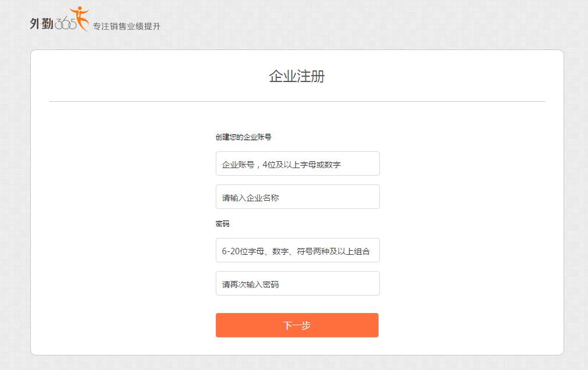Viewport: 588px width, 370px height.
Task: Click the 企业注册 page heading
Action: pyautogui.click(x=297, y=76)
